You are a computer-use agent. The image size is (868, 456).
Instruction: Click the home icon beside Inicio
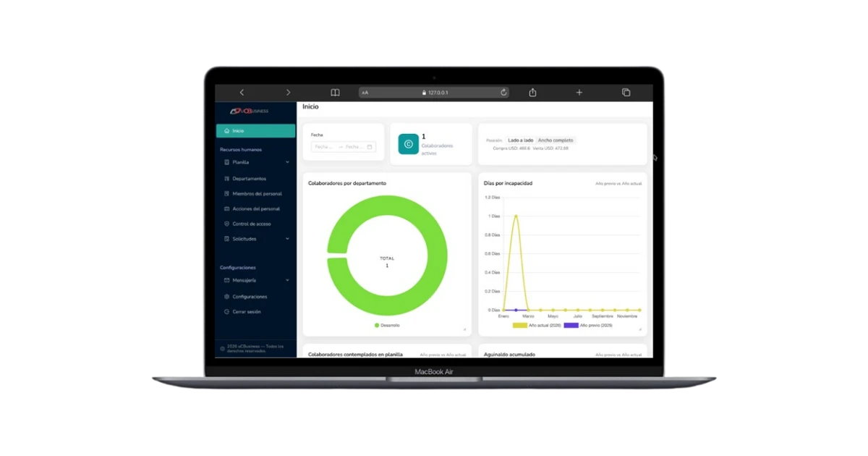227,131
